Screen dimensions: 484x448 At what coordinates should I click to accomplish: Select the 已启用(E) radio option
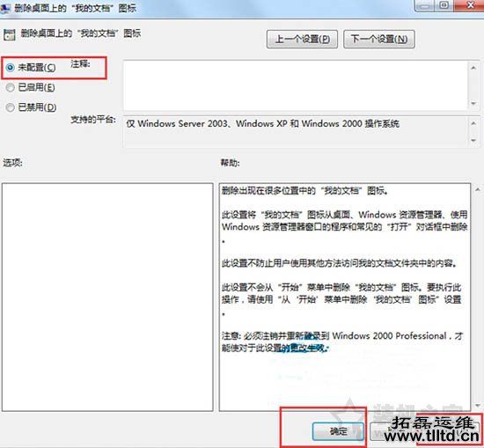tap(11, 87)
